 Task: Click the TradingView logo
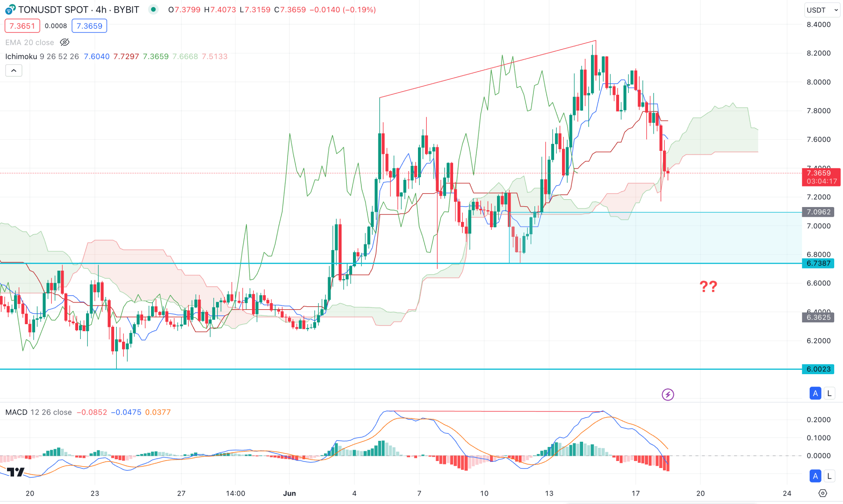tap(15, 472)
